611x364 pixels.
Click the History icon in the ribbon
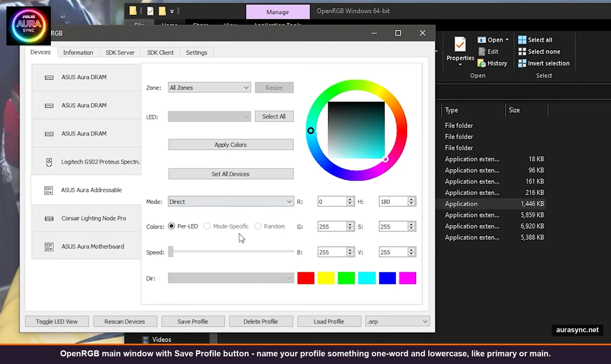coord(482,63)
